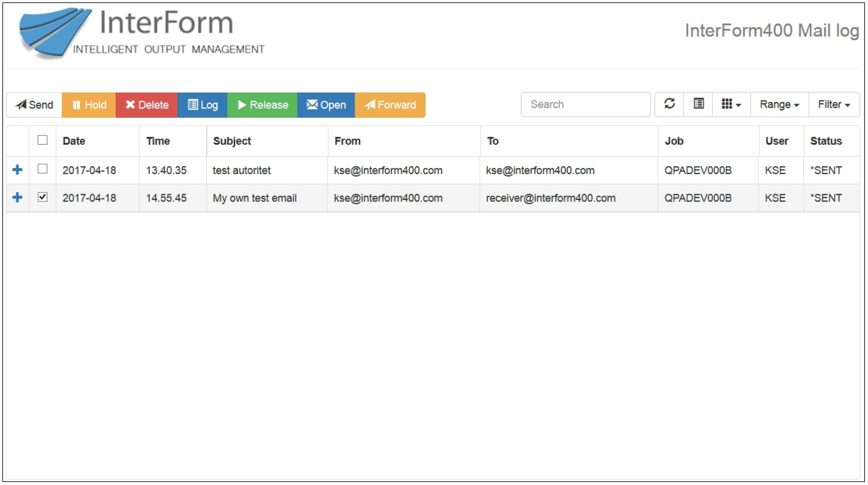Click the time cell 13.40.35

173,170
